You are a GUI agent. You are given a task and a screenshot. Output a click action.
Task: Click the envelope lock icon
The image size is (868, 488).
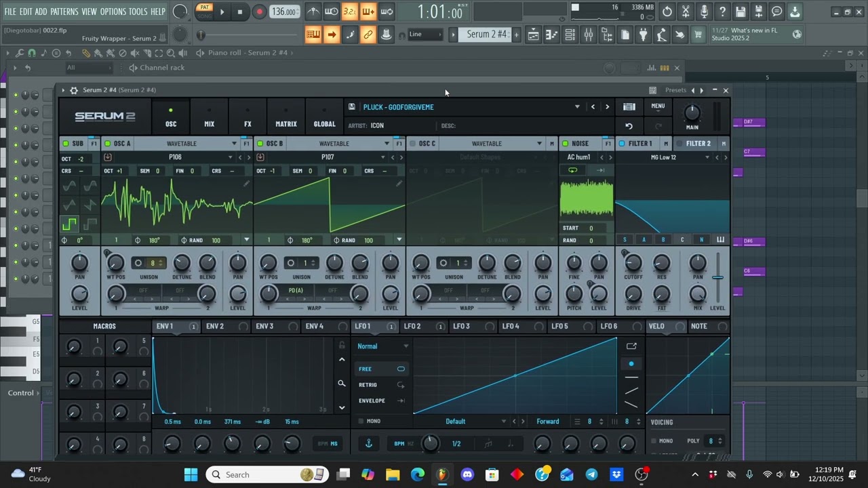click(x=342, y=346)
